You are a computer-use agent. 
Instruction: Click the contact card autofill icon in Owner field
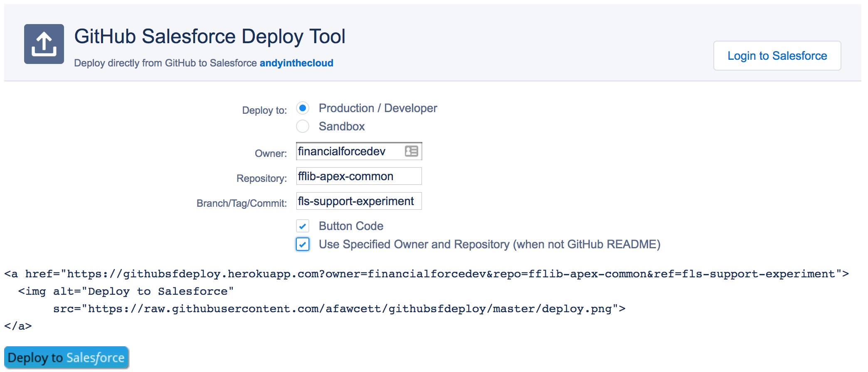pos(411,151)
